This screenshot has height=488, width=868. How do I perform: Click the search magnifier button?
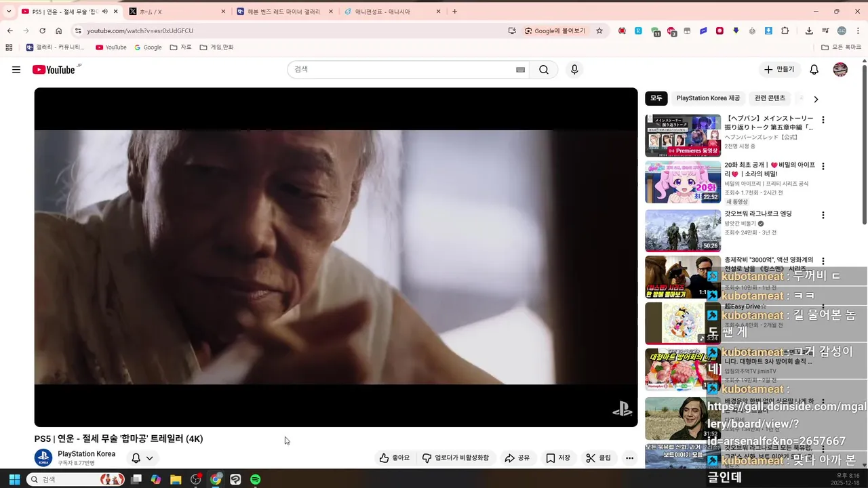544,70
